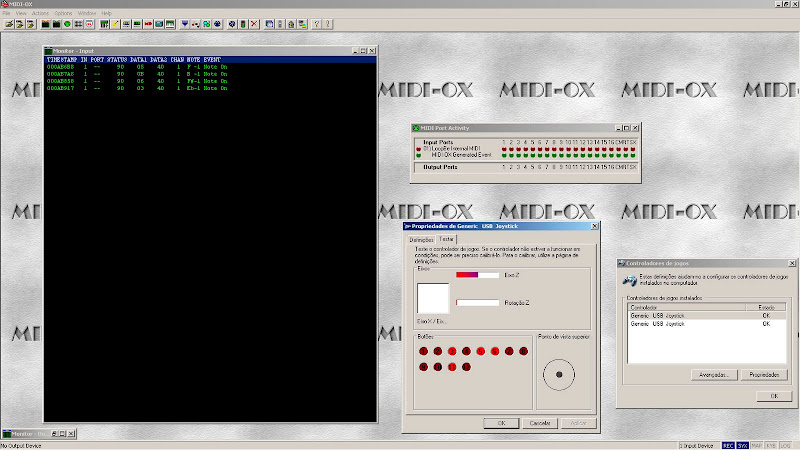Open the Actions menu
The height and width of the screenshot is (450, 800).
point(40,13)
